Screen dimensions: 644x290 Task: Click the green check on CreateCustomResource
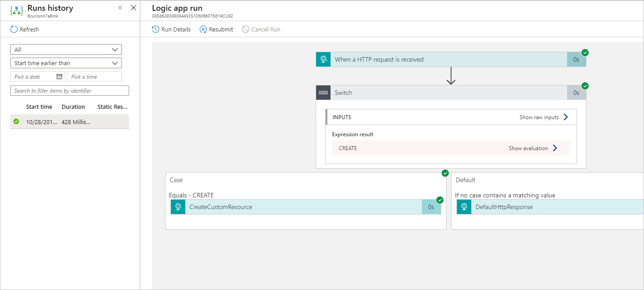440,200
